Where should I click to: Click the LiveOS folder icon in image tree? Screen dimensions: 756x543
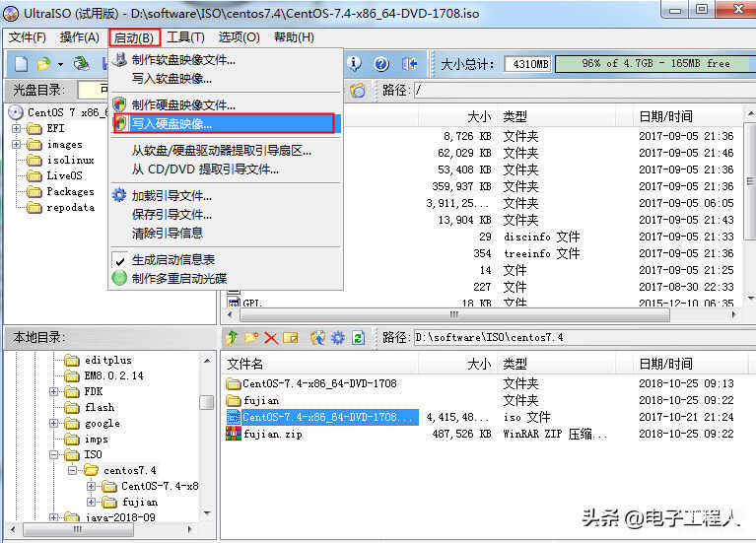(x=34, y=176)
